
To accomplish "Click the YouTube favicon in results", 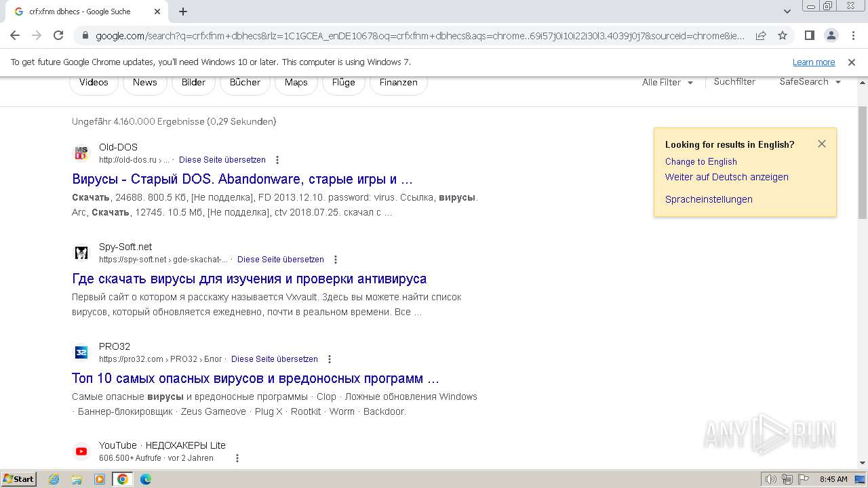I will click(x=81, y=451).
